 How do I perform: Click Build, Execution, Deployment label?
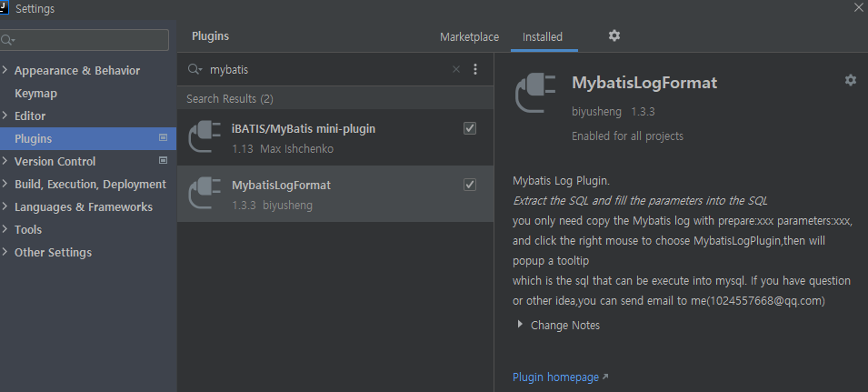[x=90, y=184]
